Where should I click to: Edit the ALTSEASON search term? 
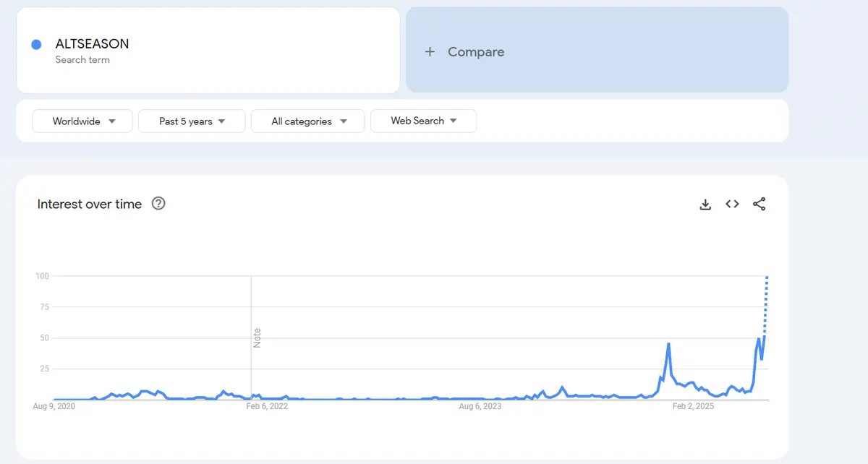coord(93,44)
